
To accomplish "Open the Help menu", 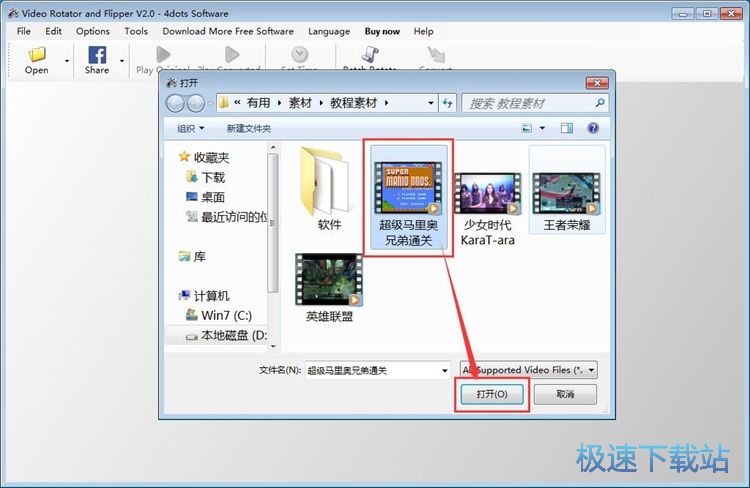I will coord(423,32).
